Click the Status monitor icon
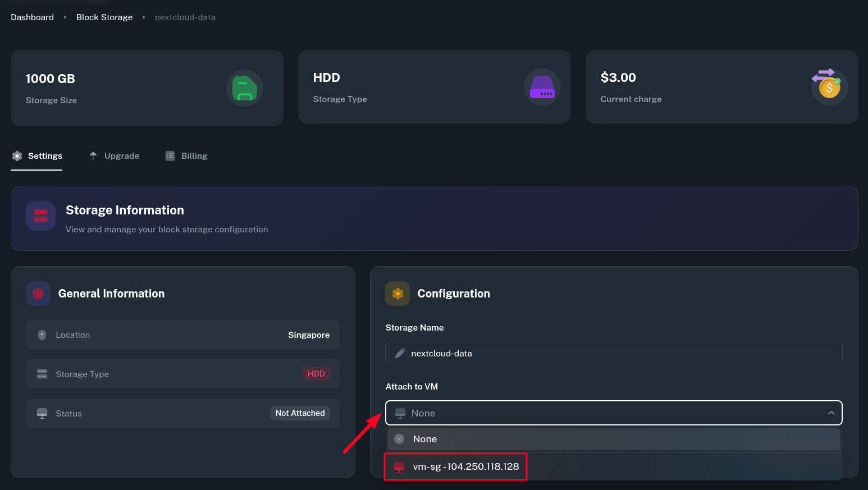This screenshot has width=868, height=490. coord(42,414)
